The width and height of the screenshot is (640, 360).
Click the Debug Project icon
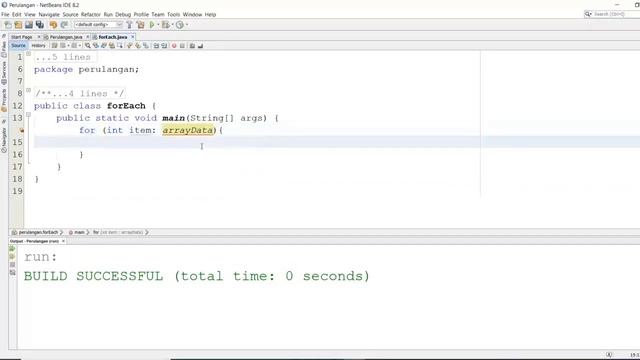[x=165, y=25]
